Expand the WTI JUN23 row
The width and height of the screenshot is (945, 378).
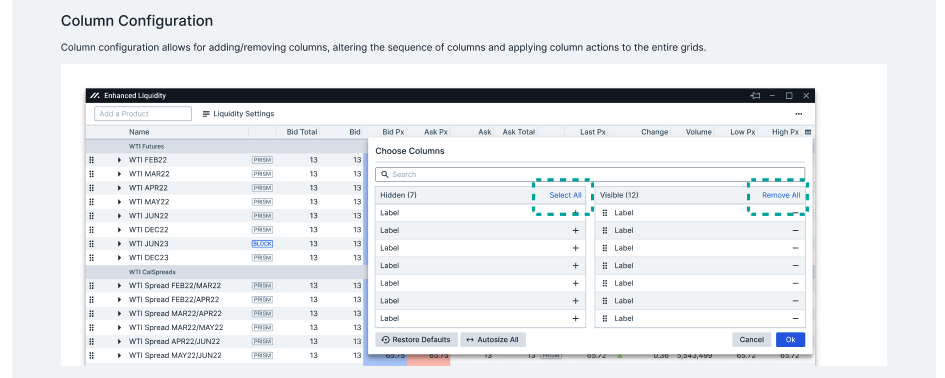[x=119, y=244]
